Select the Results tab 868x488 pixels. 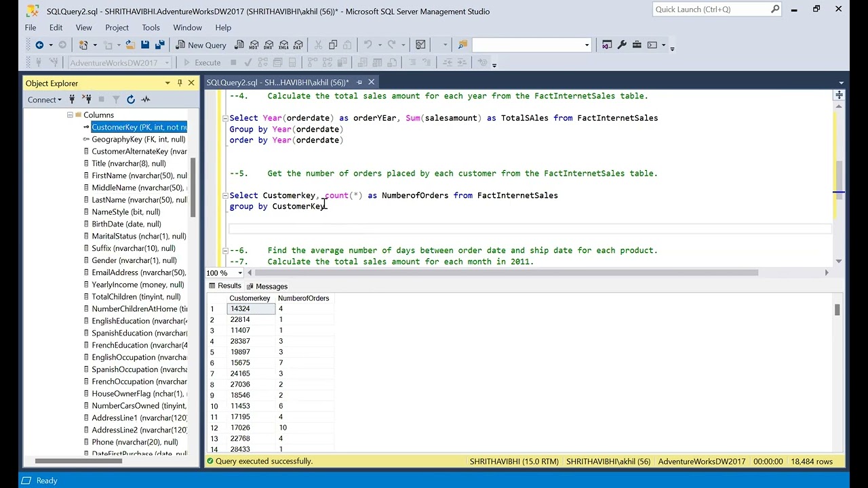point(225,287)
